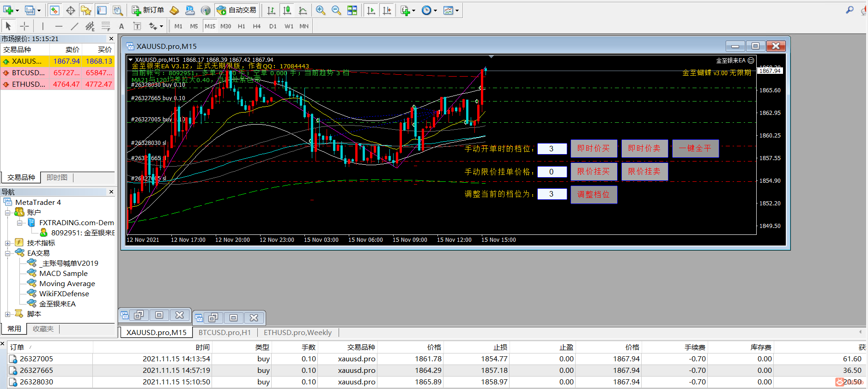Click the 一键全平 close all button
868x389 pixels.
[695, 149]
